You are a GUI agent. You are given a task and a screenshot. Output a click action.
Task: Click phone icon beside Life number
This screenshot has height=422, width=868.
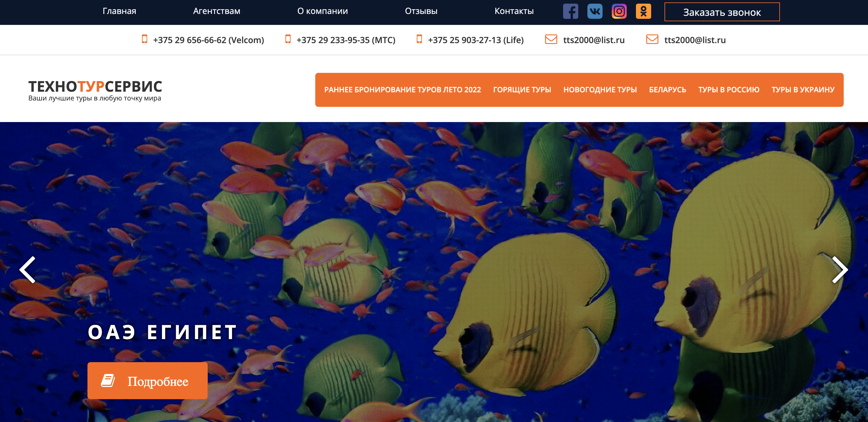pos(419,39)
